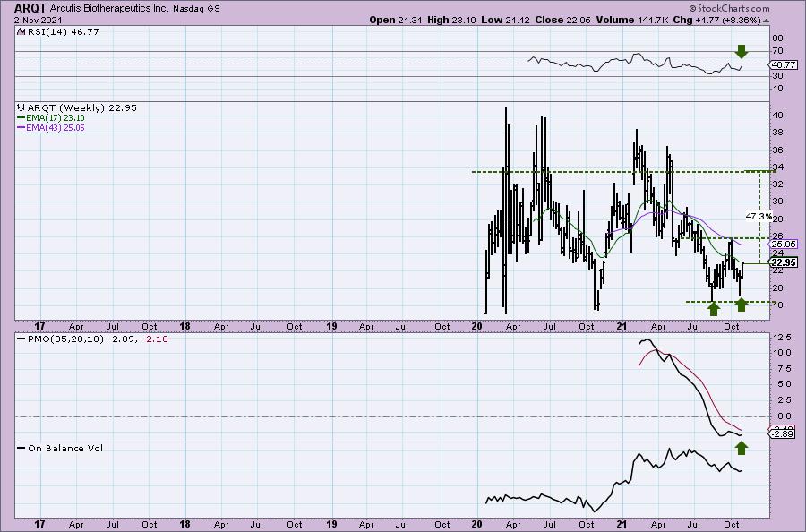Click the 40 price level on the price axis
Screen dimensions: 806x532
click(778, 116)
